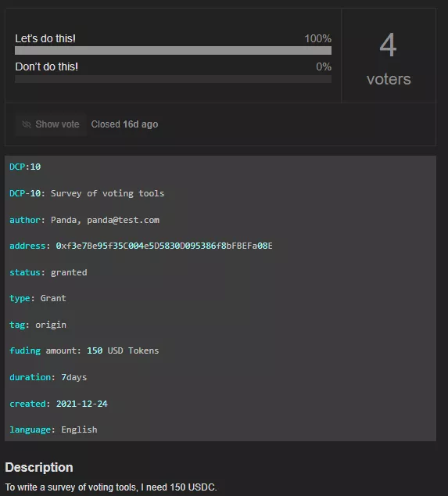This screenshot has width=448, height=496.
Task: Click the status granted line
Action: pos(48,272)
